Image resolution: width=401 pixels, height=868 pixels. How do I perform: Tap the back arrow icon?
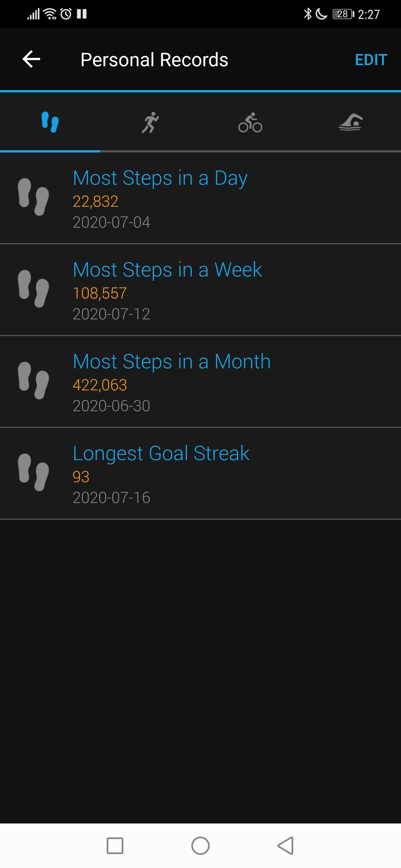point(31,59)
